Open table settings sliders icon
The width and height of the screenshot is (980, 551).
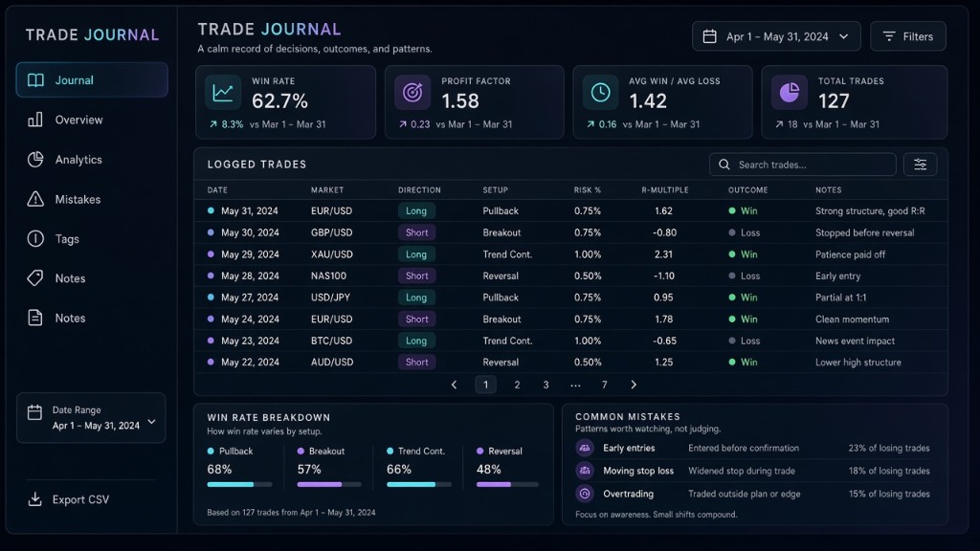920,165
